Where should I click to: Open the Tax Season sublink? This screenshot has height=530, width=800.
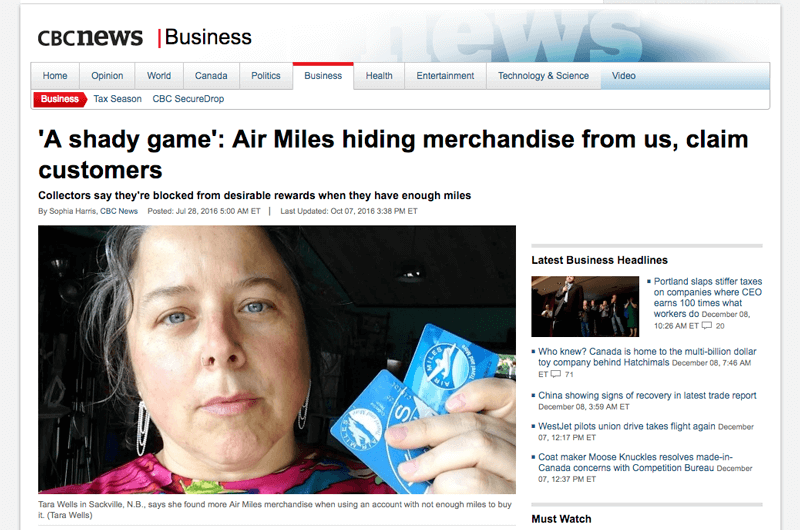coord(117,99)
